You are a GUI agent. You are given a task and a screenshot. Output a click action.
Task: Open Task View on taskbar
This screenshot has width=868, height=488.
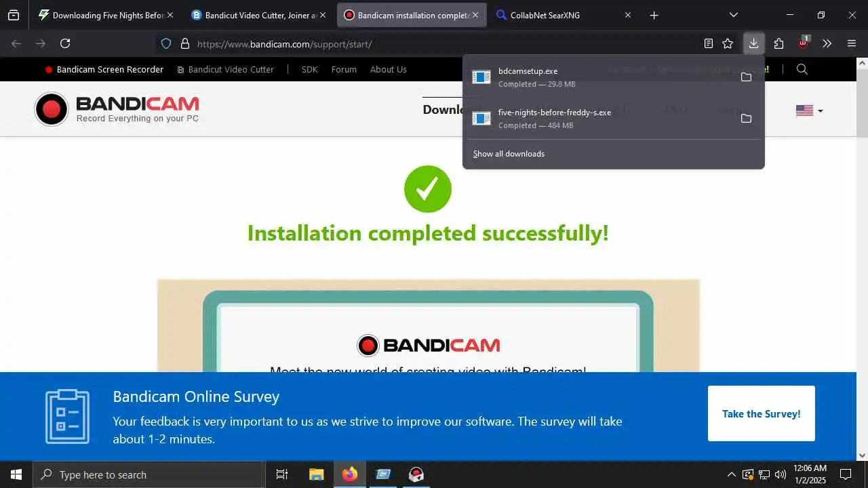coord(282,474)
